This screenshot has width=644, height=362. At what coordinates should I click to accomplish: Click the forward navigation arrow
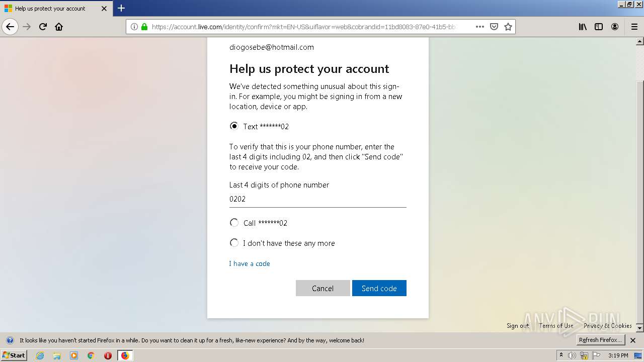coord(27,27)
